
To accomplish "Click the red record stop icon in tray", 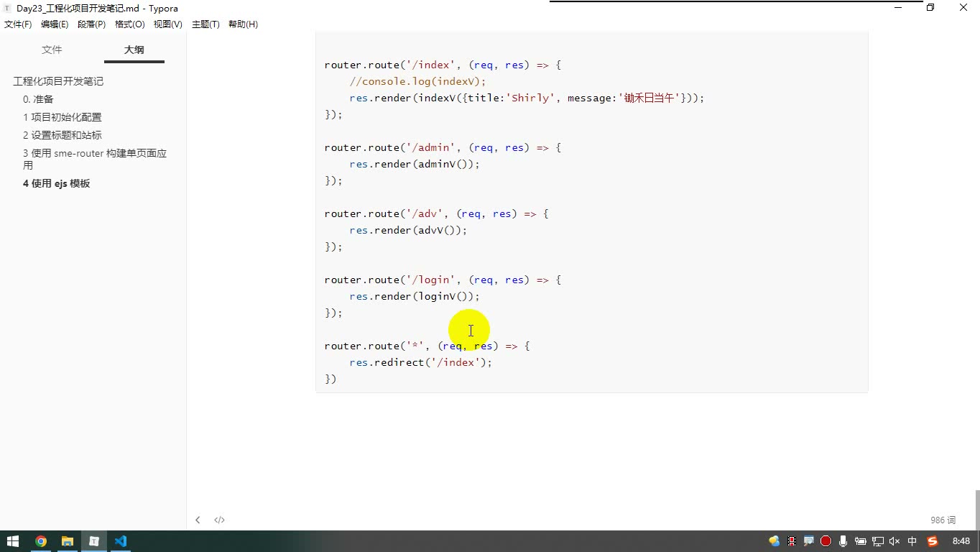I will [x=826, y=541].
